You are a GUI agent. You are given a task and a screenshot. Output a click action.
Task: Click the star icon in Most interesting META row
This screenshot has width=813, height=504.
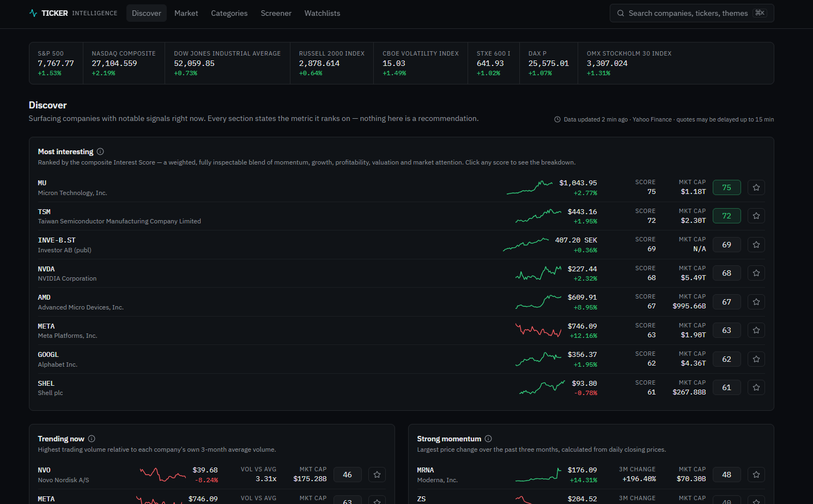coord(756,330)
